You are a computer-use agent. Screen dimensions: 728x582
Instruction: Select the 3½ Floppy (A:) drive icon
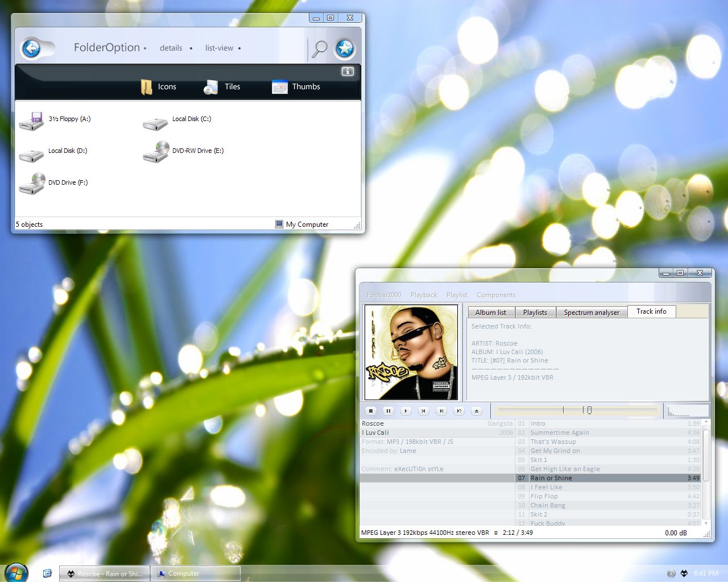(x=32, y=120)
